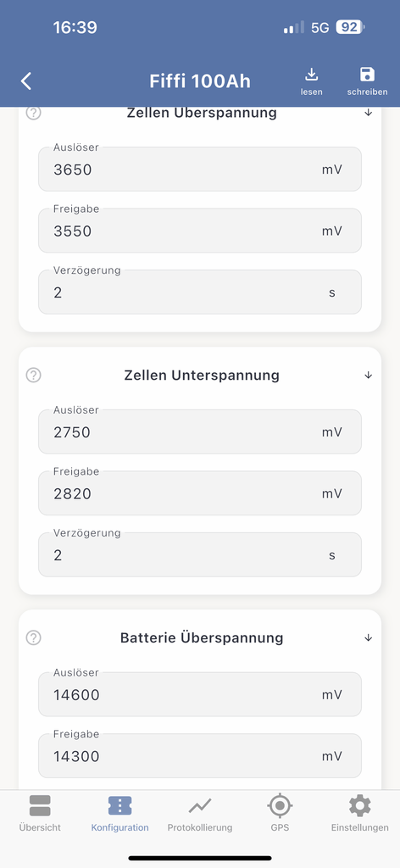
Task: Edit the 2750 mV Auslöser field
Action: click(x=200, y=431)
